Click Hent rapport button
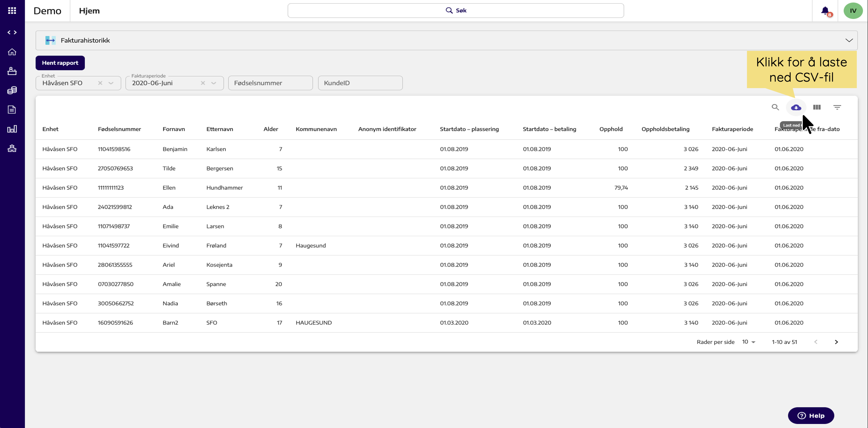Viewport: 868px width, 428px height. (x=60, y=63)
